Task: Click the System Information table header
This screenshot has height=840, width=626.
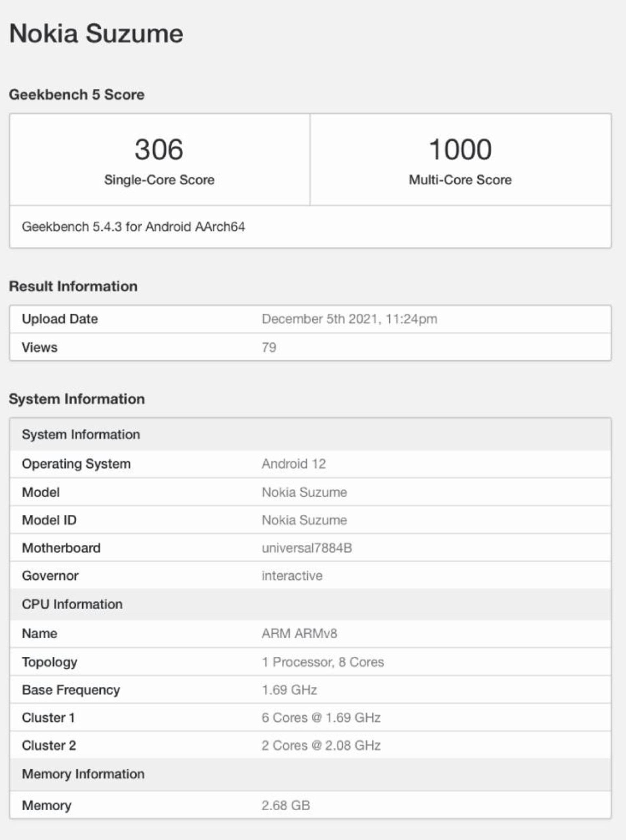Action: click(81, 435)
